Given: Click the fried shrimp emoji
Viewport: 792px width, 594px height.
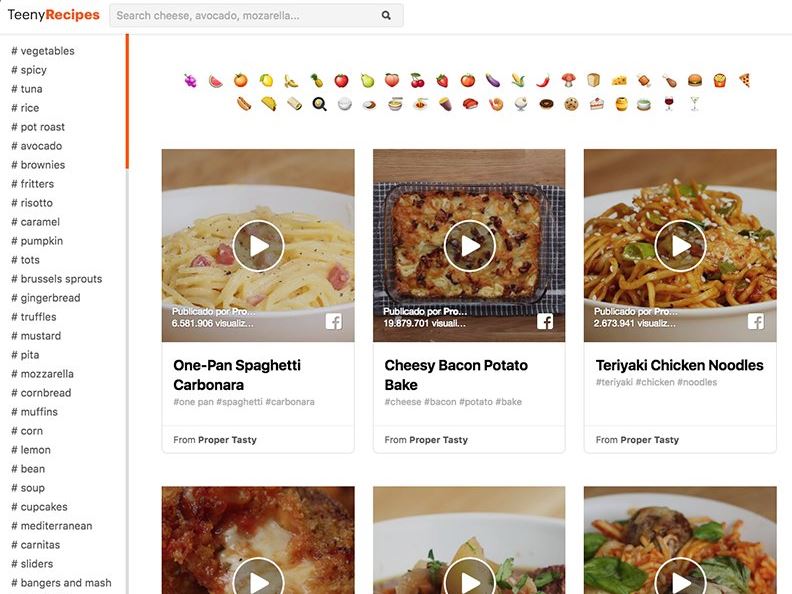Looking at the screenshot, I should point(496,104).
